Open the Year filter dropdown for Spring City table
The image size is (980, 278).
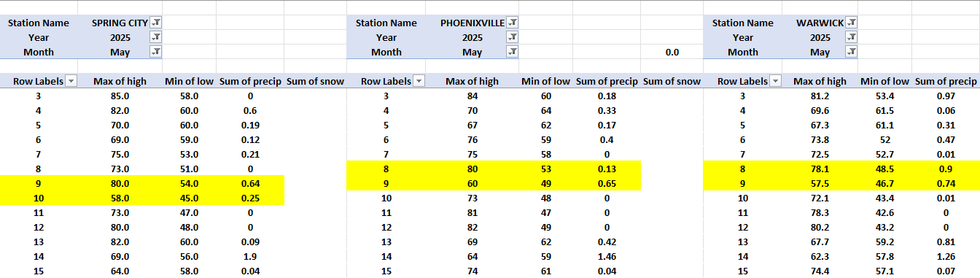[156, 37]
